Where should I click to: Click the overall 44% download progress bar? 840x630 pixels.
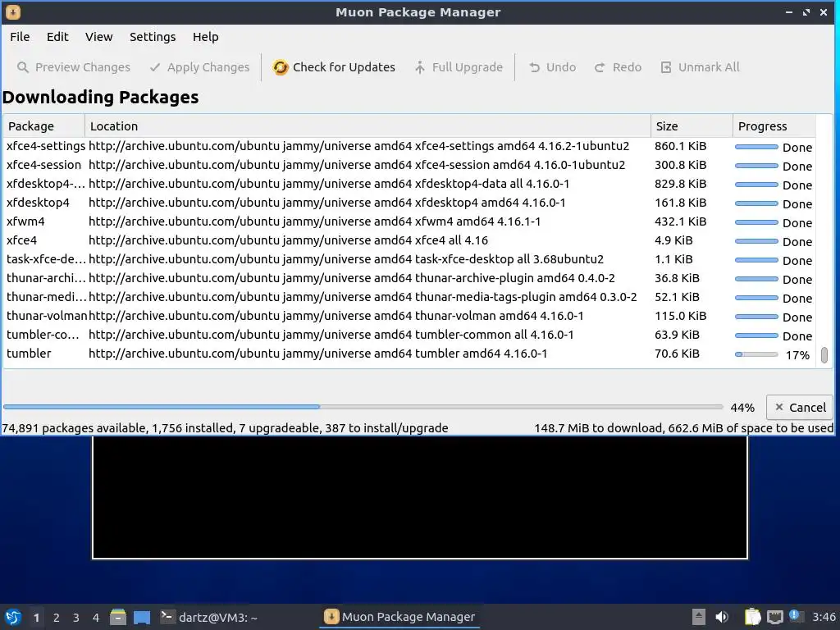[x=363, y=407]
